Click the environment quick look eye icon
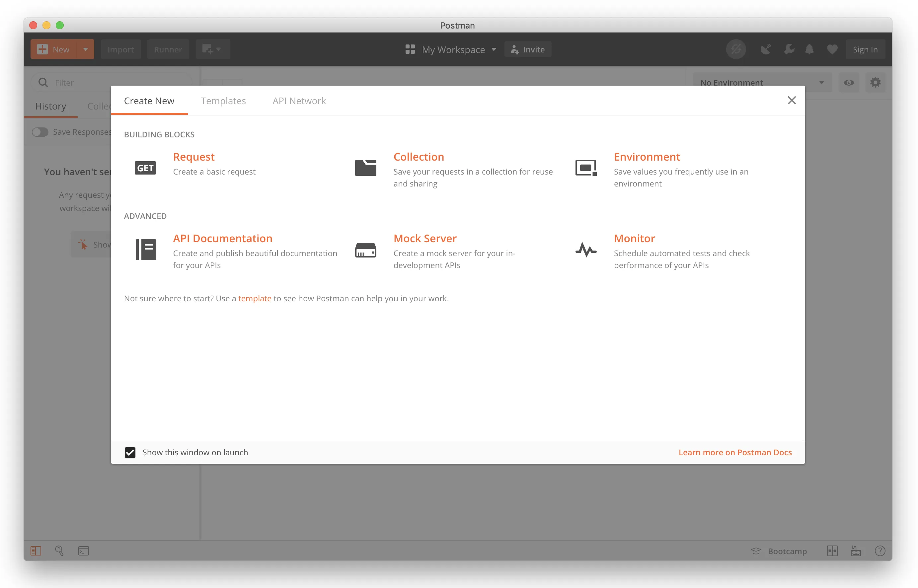The image size is (918, 588). coord(849,83)
